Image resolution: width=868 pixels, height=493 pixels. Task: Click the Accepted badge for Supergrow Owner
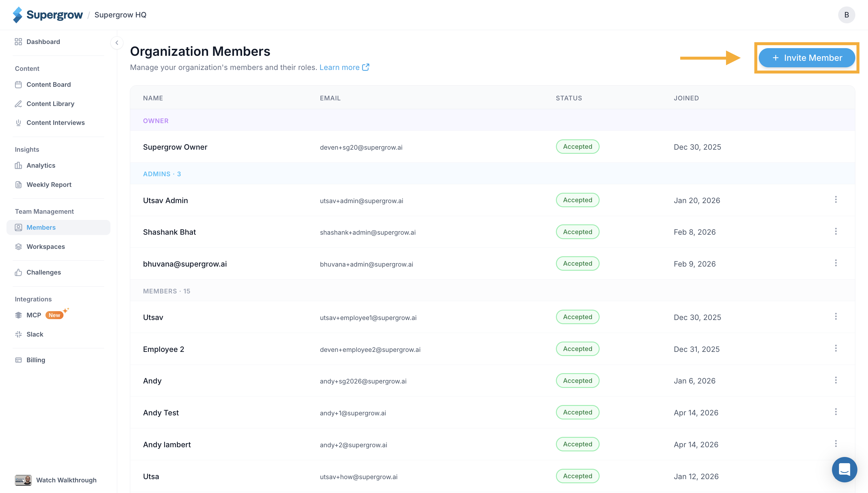click(577, 147)
